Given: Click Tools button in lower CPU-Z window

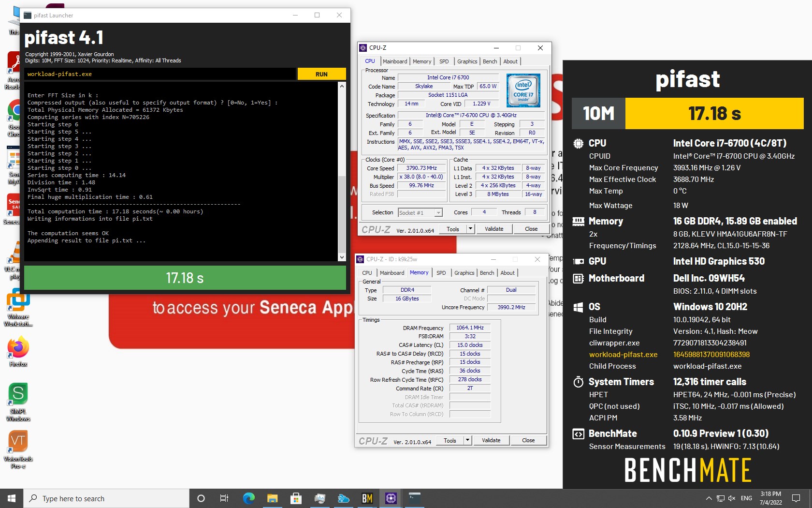Looking at the screenshot, I should pyautogui.click(x=450, y=440).
